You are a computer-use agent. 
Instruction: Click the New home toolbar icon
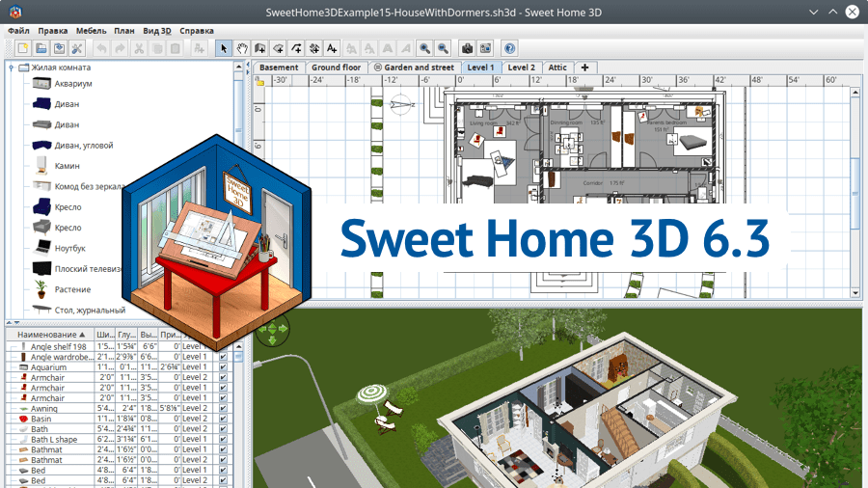(23, 48)
